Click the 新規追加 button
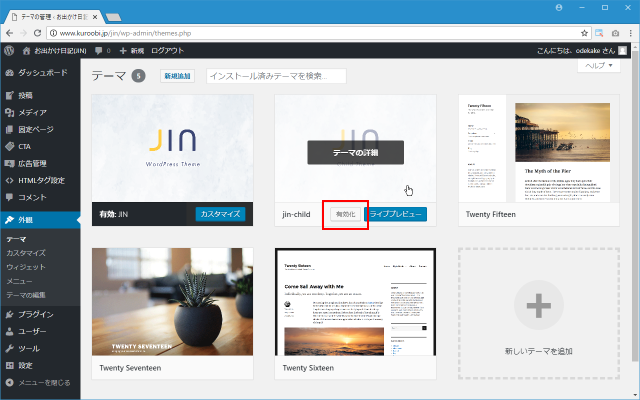This screenshot has height=400, width=640. [x=177, y=76]
